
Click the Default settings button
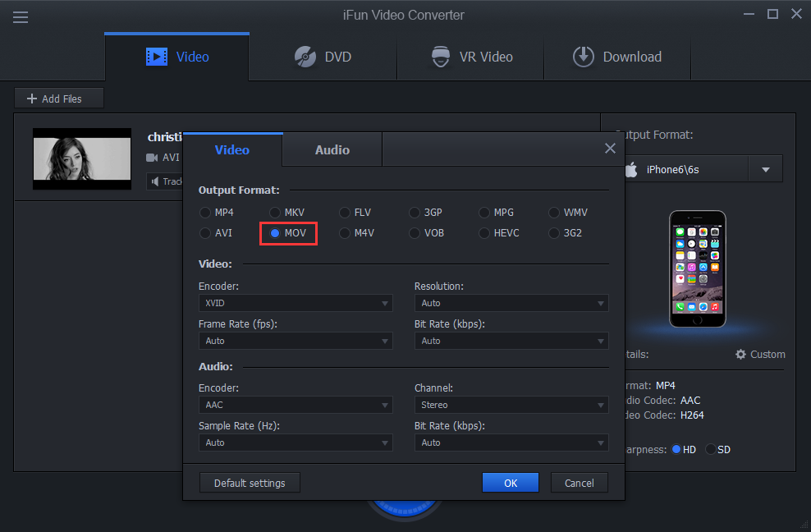coord(250,483)
